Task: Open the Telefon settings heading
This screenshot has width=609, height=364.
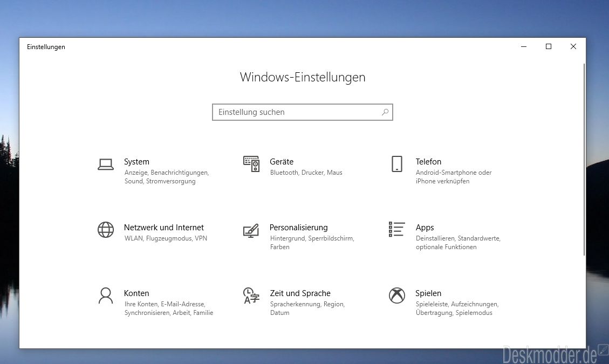Action: pos(428,162)
